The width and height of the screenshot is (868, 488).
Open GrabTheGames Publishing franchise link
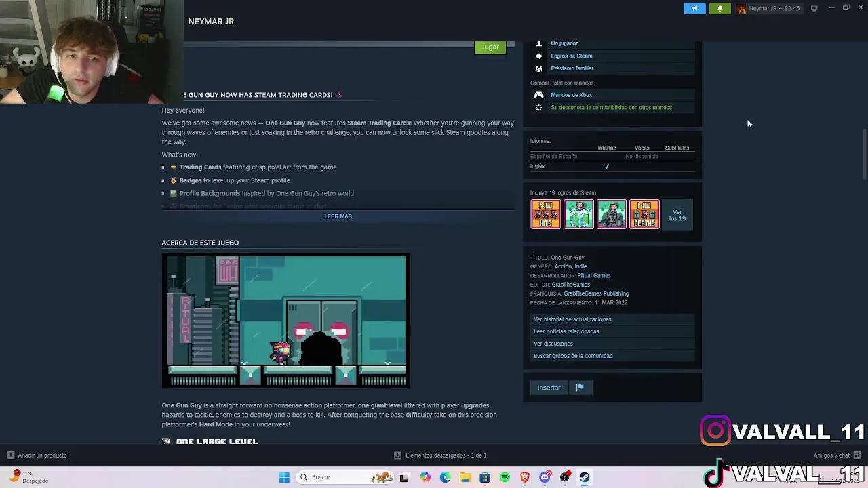pyautogui.click(x=596, y=293)
